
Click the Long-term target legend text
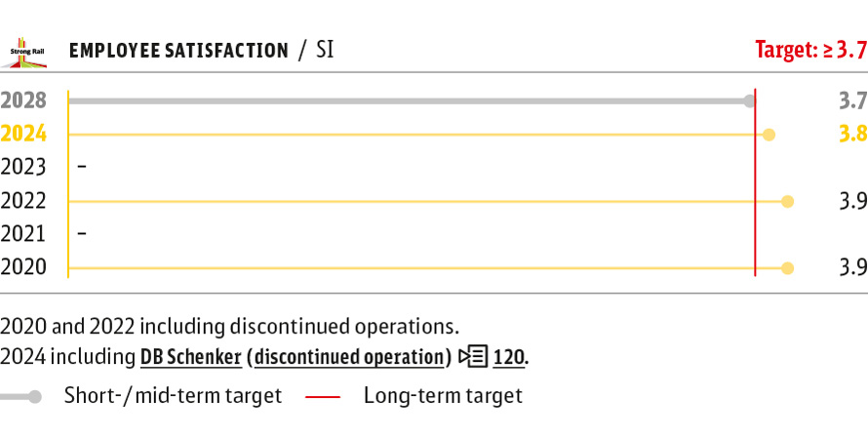tap(443, 396)
